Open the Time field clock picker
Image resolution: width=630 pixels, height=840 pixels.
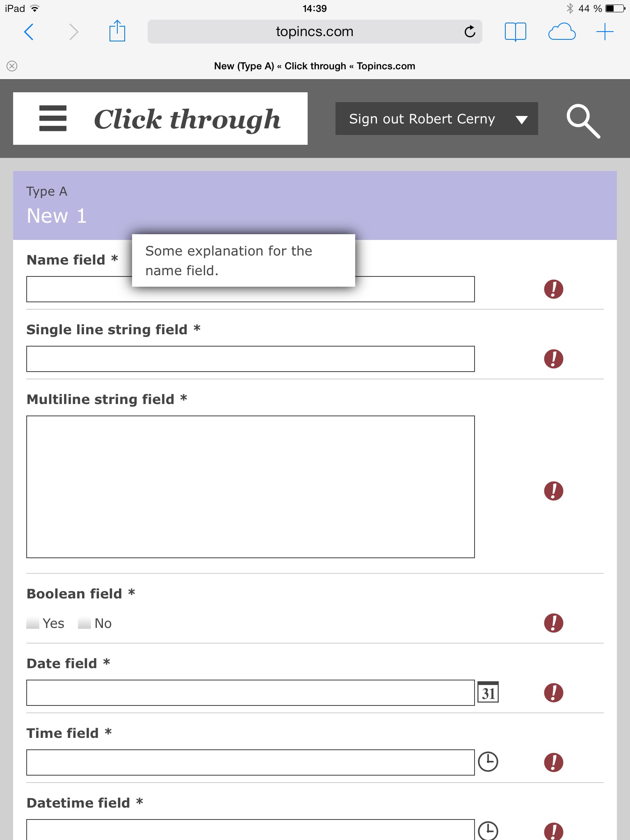[x=488, y=762]
